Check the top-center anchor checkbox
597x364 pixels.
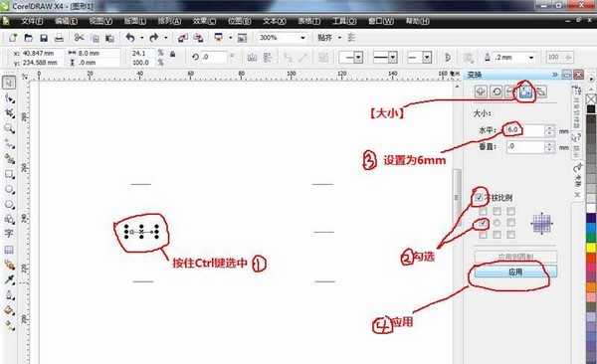(x=497, y=211)
